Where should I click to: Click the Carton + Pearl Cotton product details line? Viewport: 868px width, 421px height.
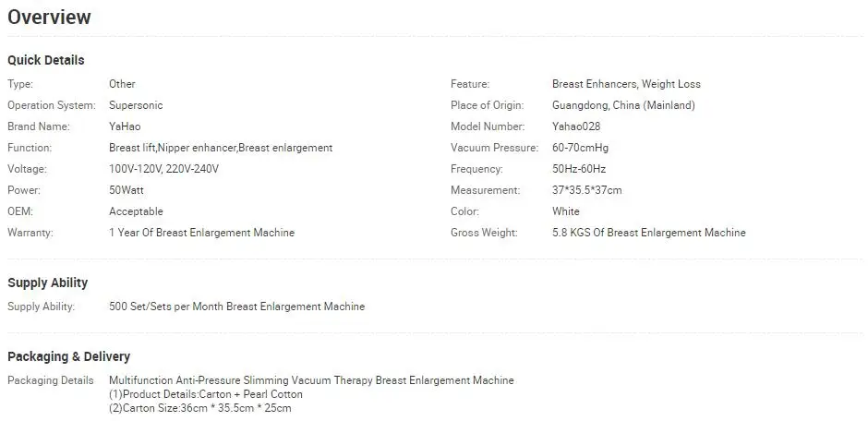coord(206,394)
